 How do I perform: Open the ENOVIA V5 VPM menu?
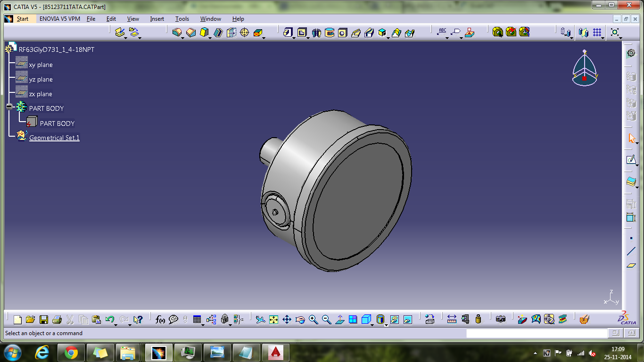[60, 19]
